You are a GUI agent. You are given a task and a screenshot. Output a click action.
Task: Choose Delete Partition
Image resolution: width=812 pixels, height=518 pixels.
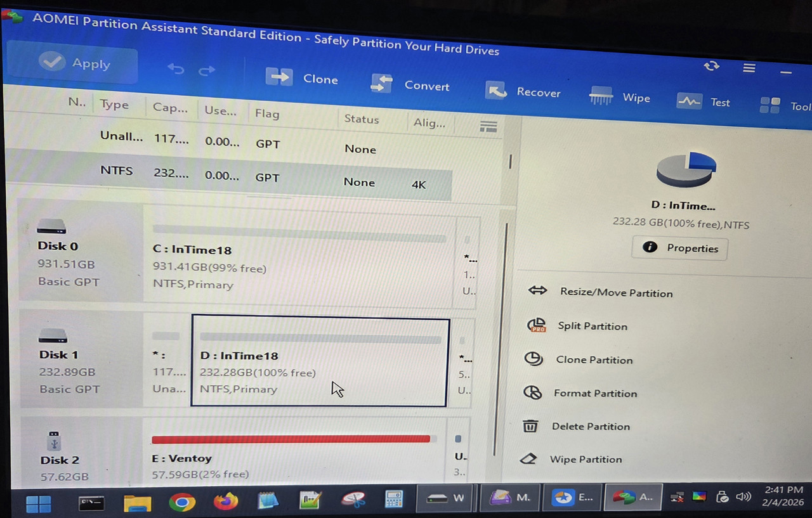click(591, 426)
